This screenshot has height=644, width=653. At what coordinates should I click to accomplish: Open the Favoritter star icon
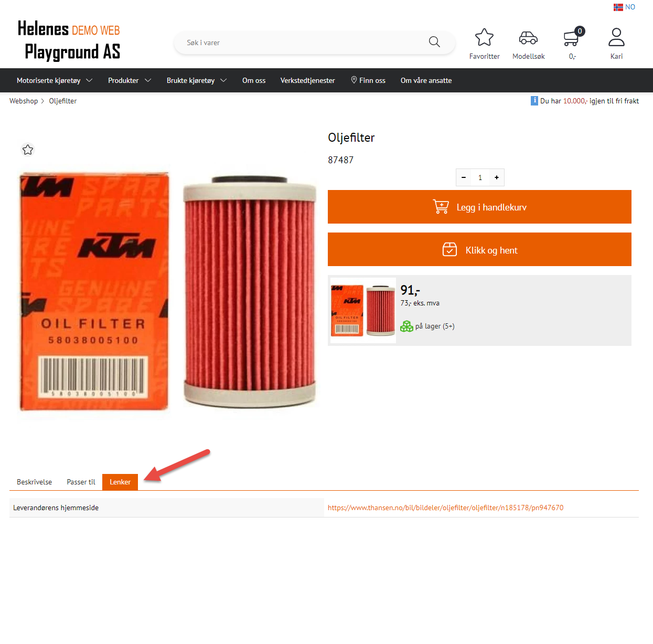coord(484,37)
